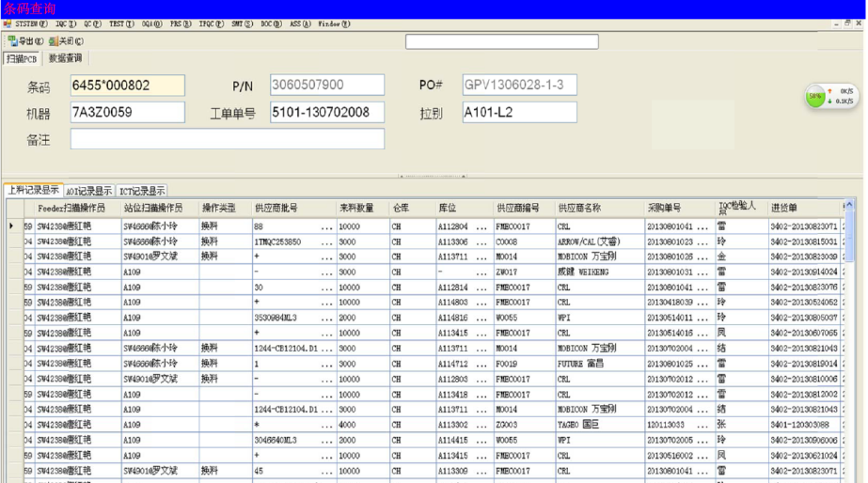Sort by IQC检验人员 column header
Image resolution: width=868 pixels, height=483 pixels.
click(x=741, y=208)
